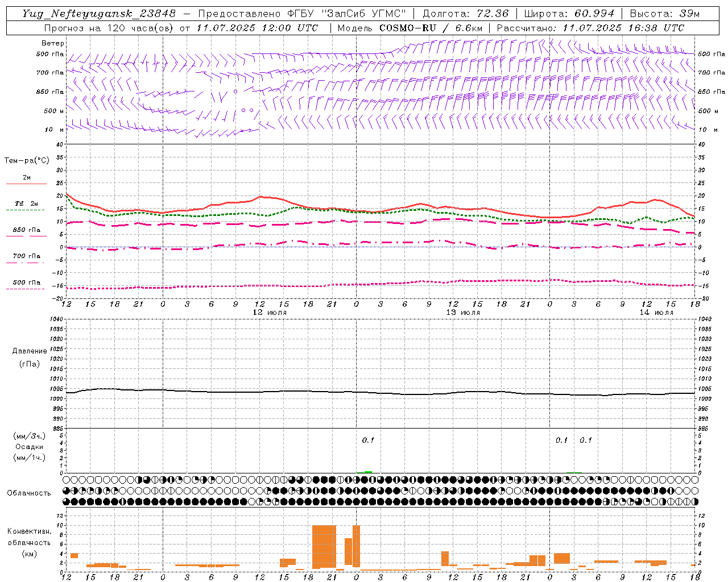
Task: Click the 'Рассчитано: 11.07.2025 16:38 UTC' timestamp
Action: pyautogui.click(x=590, y=28)
